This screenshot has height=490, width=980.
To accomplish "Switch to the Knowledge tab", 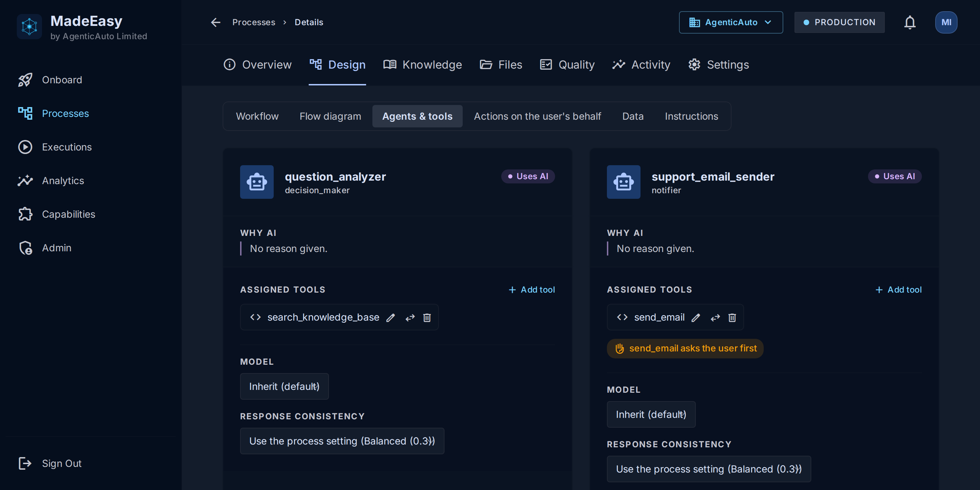I will [422, 65].
